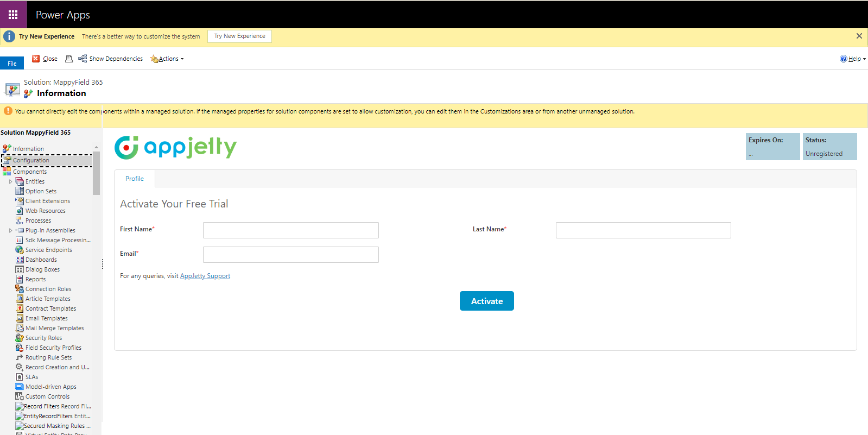Screen dimensions: 868x435
Task: Click the warning icon in managed solution notice
Action: [x=8, y=111]
